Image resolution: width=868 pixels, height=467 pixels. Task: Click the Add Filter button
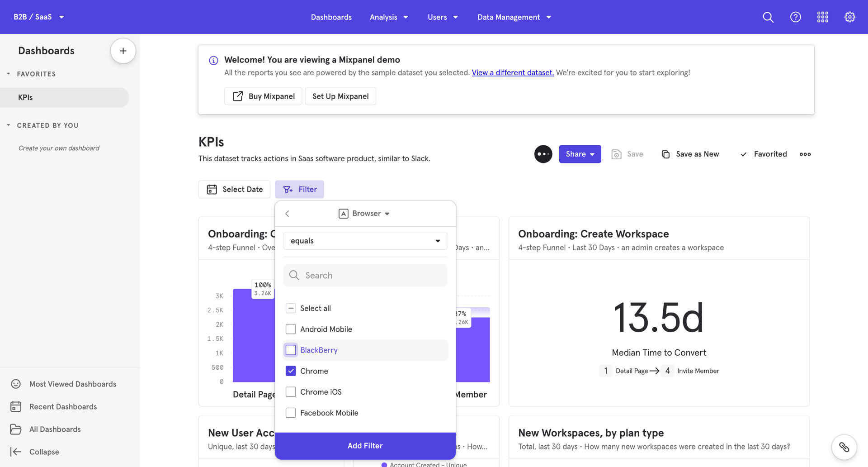pos(365,445)
